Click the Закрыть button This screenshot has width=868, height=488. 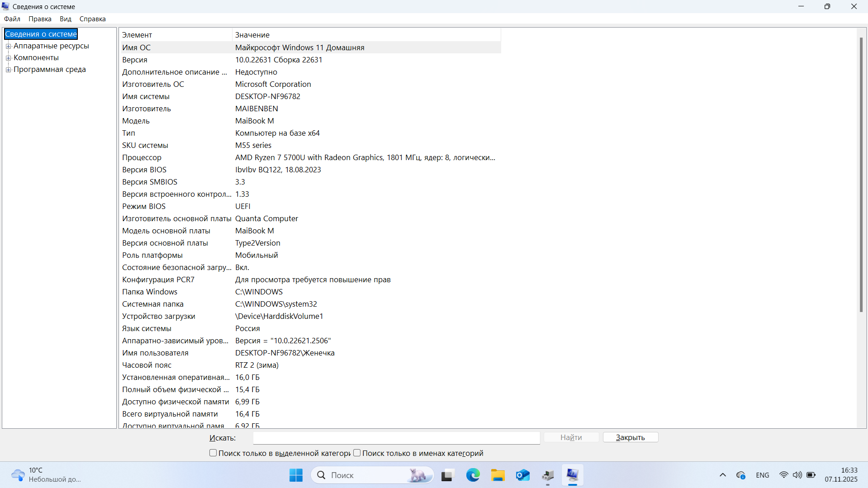click(x=631, y=437)
